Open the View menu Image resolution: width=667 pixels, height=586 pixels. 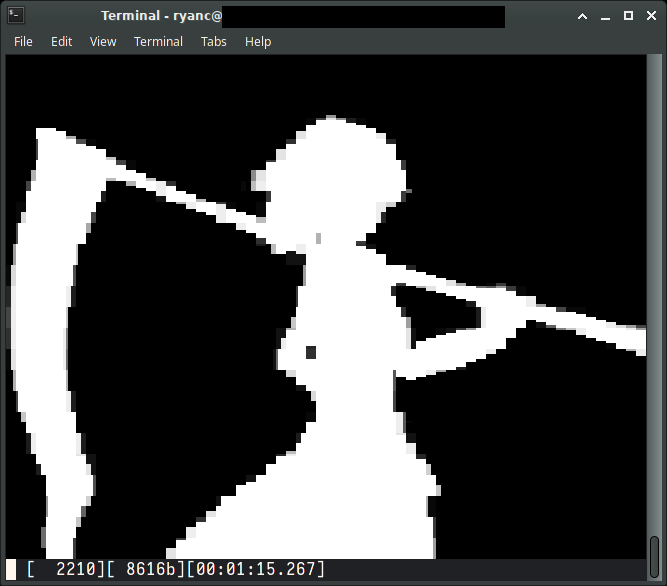click(x=103, y=41)
